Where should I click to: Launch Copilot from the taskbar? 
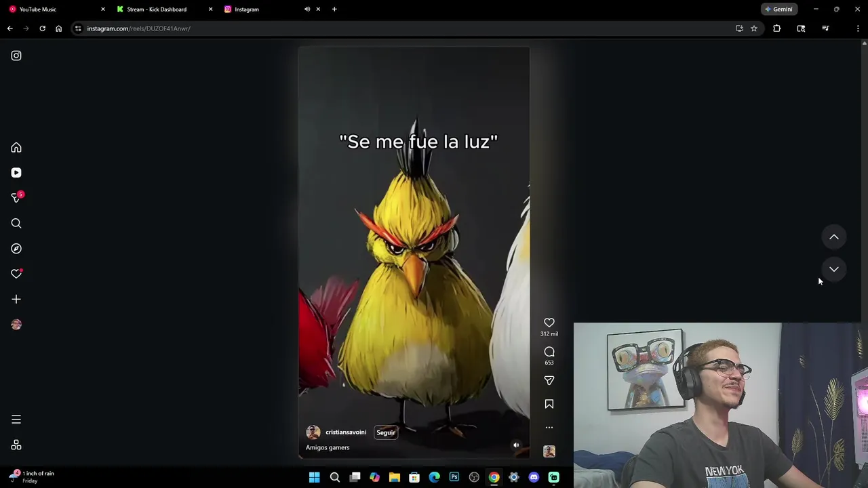[x=374, y=477]
